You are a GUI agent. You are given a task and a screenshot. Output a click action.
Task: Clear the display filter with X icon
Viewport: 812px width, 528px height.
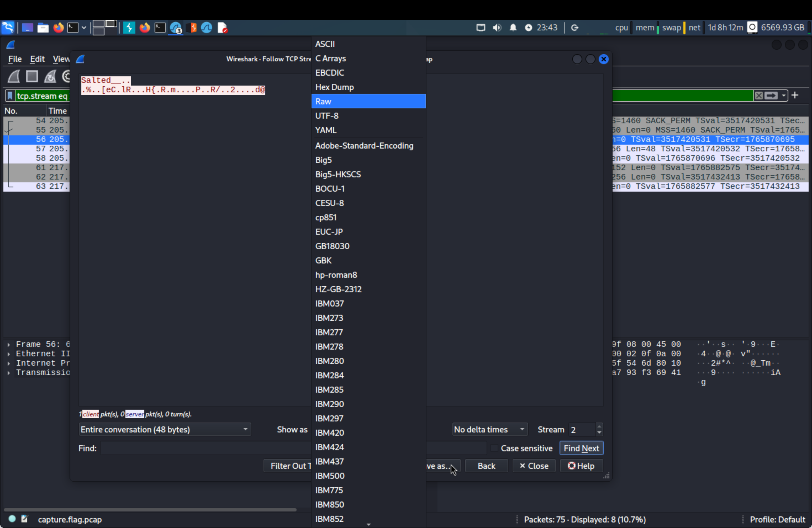[758, 96]
